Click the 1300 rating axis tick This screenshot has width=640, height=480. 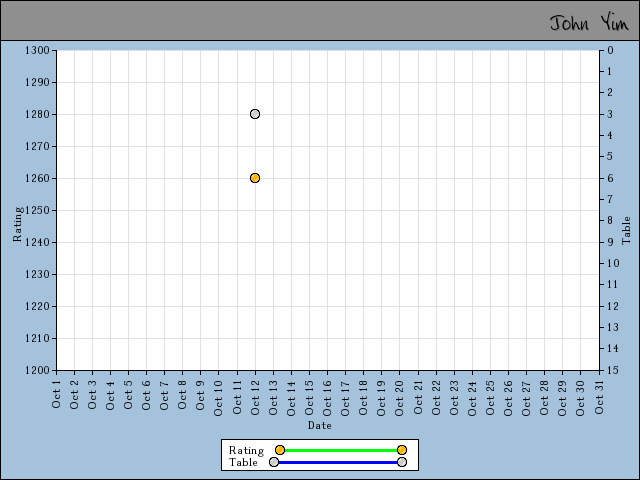[x=37, y=50]
